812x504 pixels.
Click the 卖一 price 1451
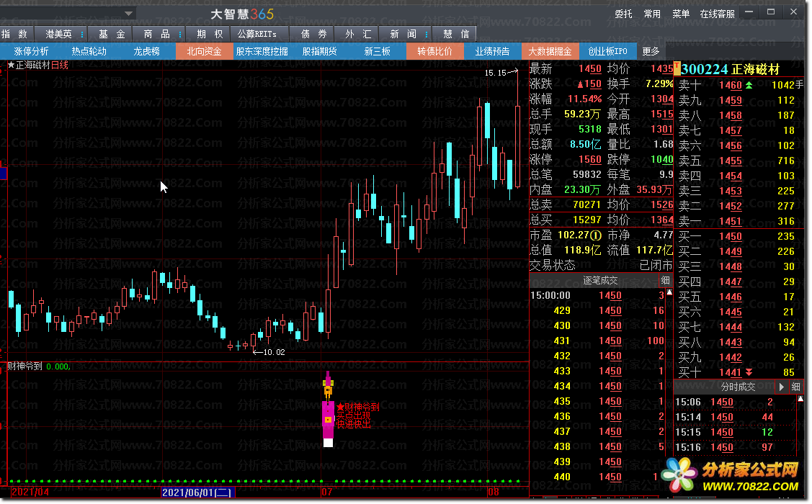731,222
